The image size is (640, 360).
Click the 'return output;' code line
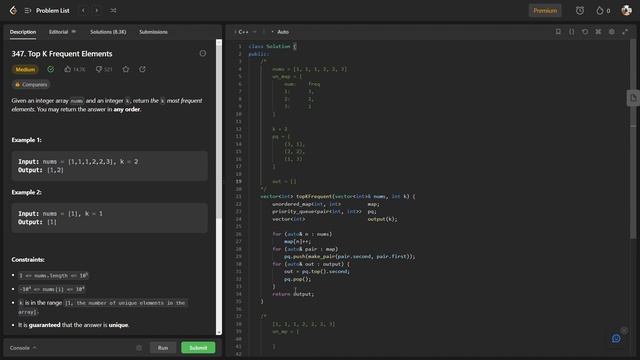(293, 294)
